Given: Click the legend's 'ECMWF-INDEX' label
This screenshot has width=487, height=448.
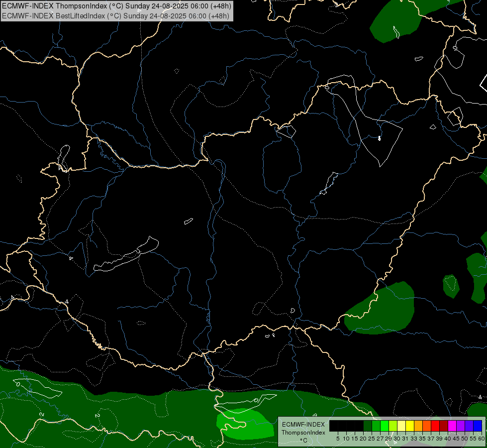Looking at the screenshot, I should pos(303,425).
